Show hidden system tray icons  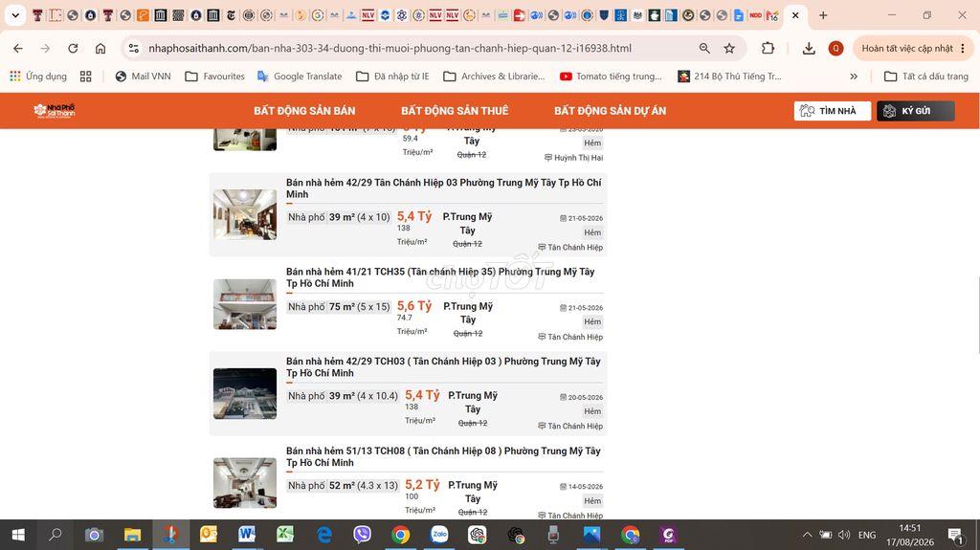[807, 535]
